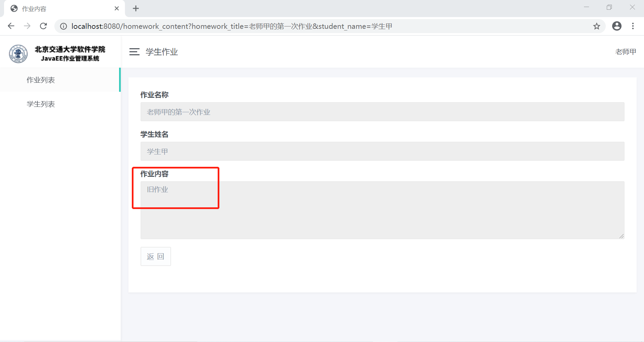Click the forward navigation arrow
Screen dimensions: 644x342
coord(27,26)
